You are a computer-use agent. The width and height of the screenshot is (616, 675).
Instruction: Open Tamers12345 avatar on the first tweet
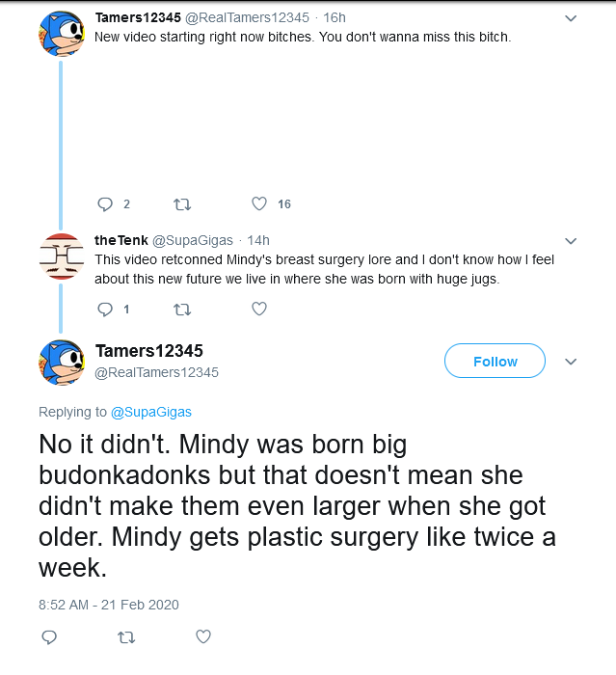click(x=61, y=34)
